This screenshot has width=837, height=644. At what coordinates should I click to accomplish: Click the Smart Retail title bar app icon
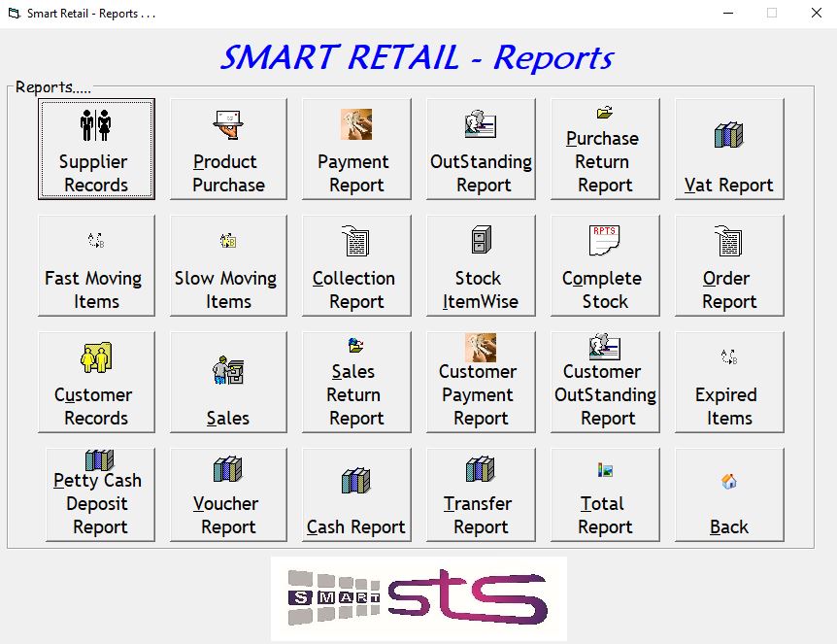coord(15,14)
